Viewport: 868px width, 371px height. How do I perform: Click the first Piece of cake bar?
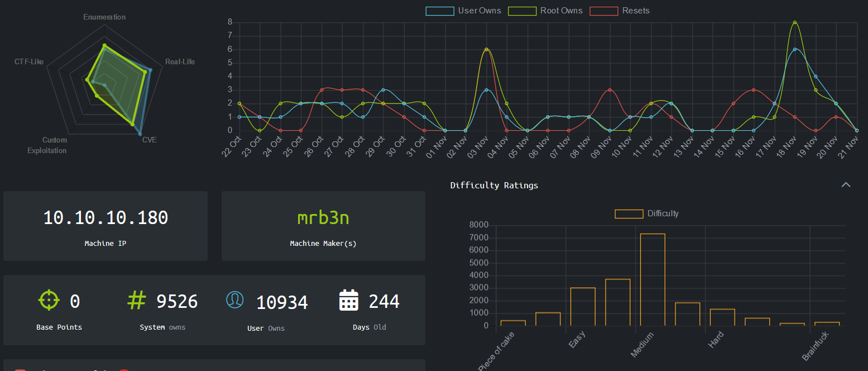point(512,322)
